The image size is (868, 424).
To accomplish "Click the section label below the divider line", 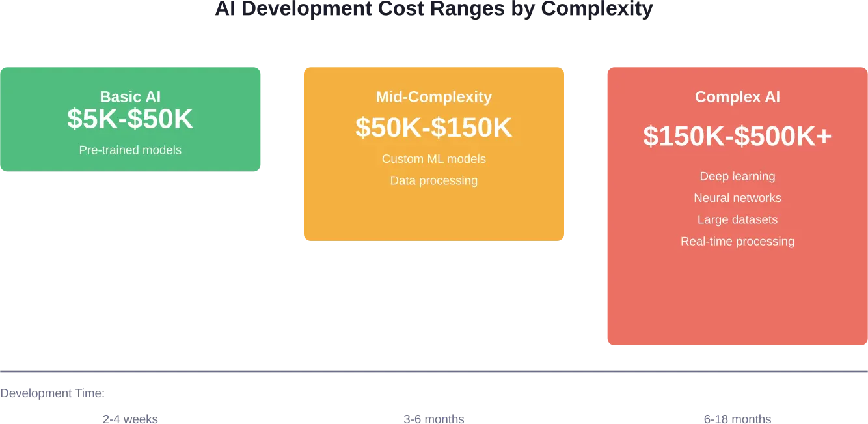I will [51, 394].
